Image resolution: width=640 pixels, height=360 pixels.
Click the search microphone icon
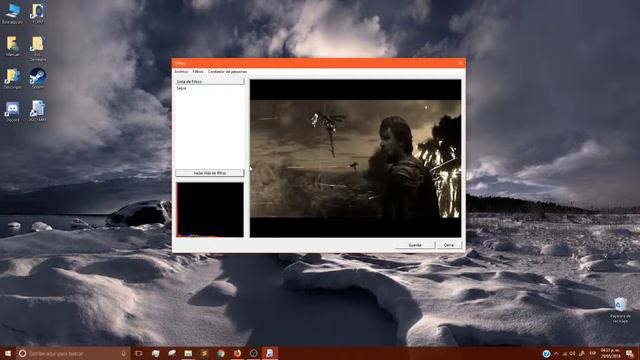point(124,353)
